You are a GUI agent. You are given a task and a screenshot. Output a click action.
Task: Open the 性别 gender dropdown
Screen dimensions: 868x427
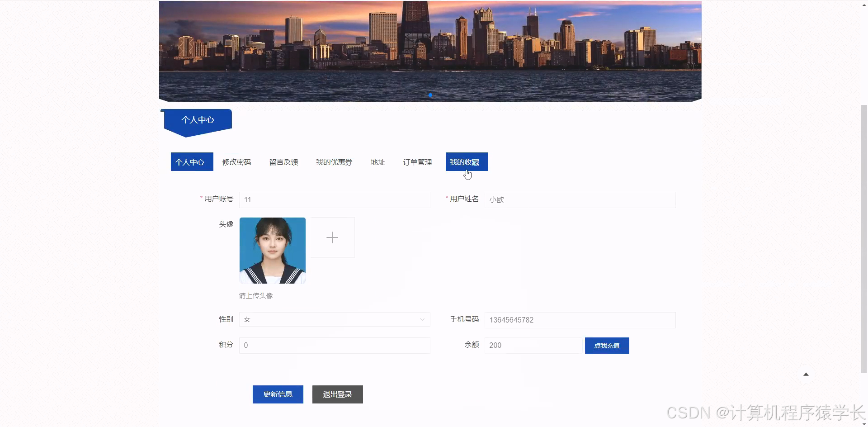click(334, 319)
